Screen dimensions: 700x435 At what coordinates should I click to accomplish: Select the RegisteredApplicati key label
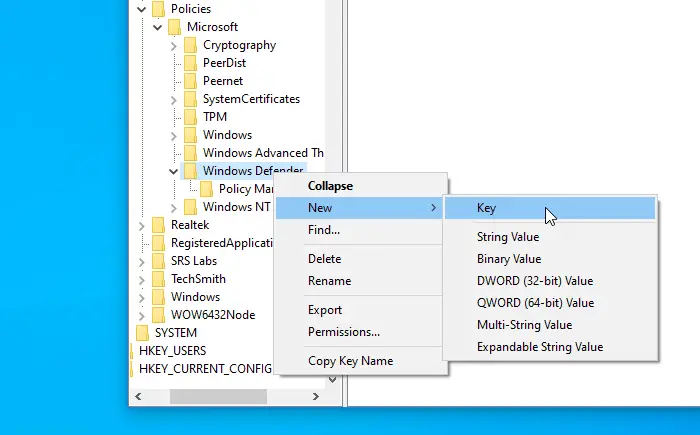(222, 243)
